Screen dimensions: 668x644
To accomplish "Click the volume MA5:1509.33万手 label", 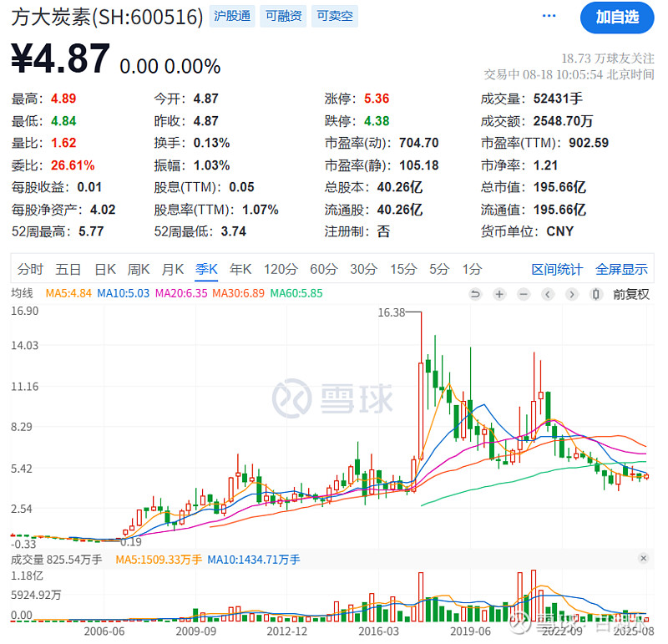I will [159, 559].
